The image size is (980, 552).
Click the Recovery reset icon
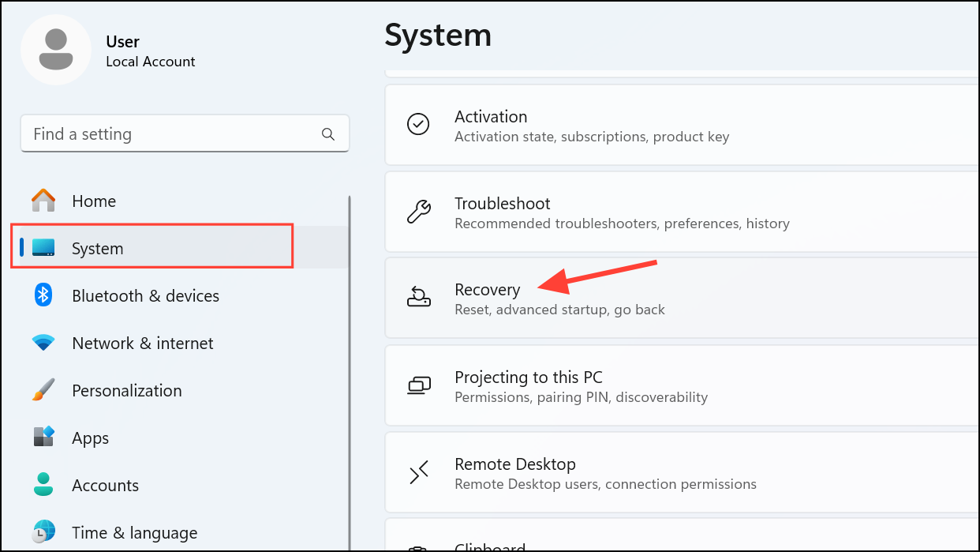point(418,298)
